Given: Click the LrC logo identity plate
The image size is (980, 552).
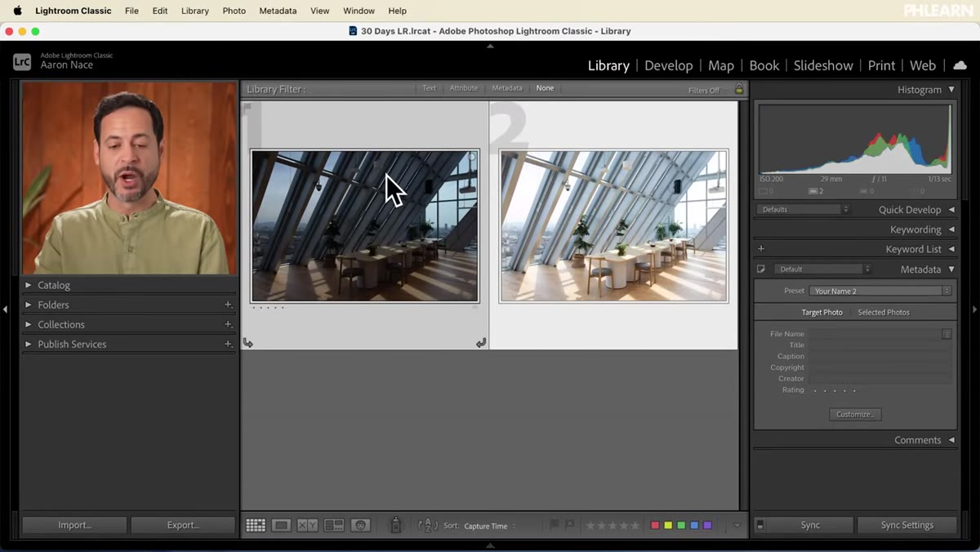Looking at the screenshot, I should (x=22, y=61).
